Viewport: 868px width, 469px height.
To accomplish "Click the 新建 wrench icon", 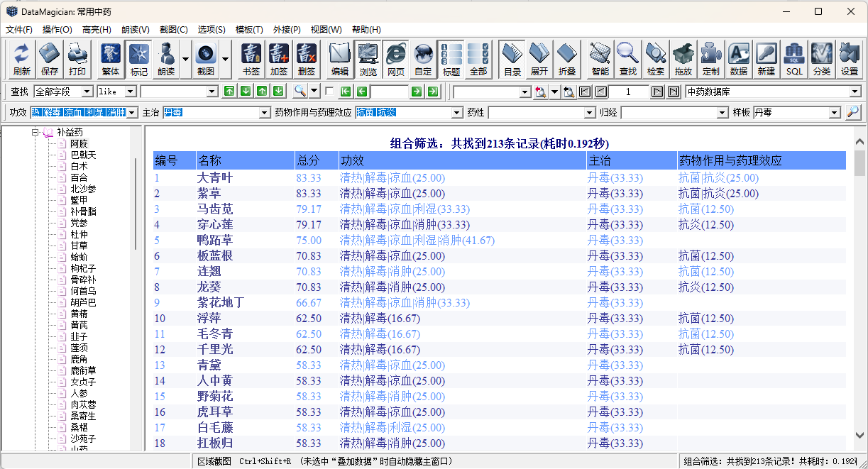I will click(x=767, y=60).
